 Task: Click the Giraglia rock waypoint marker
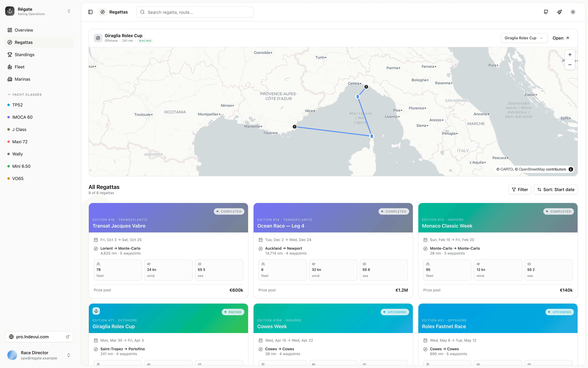[372, 136]
